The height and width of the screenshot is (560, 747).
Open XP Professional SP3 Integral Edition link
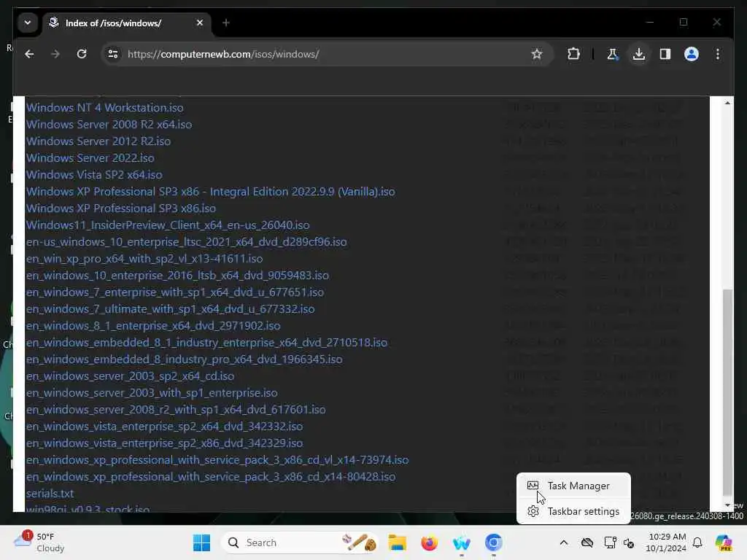point(211,192)
